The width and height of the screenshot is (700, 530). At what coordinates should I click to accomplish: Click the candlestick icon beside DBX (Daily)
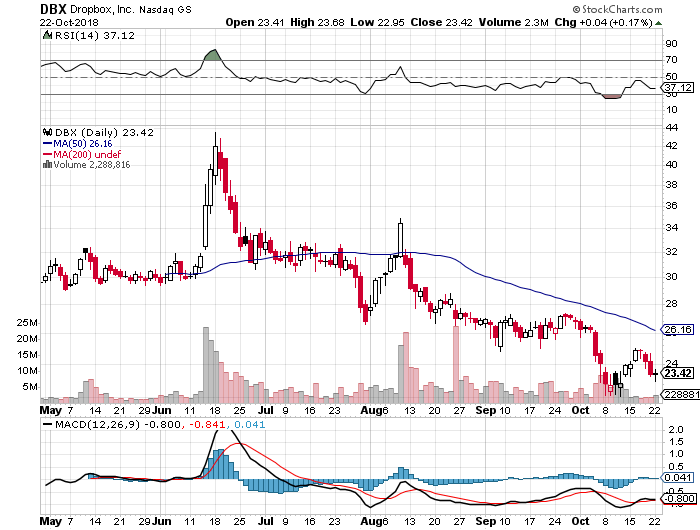[x=46, y=130]
